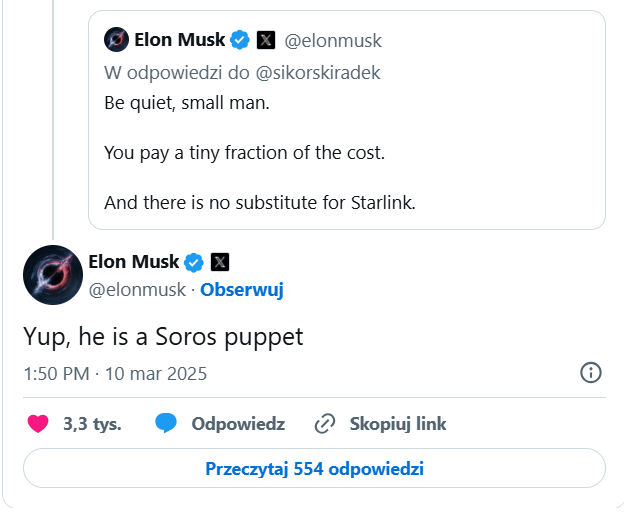This screenshot has height=512, width=624.
Task: Click the 3,3 tys. likes count
Action: (92, 424)
